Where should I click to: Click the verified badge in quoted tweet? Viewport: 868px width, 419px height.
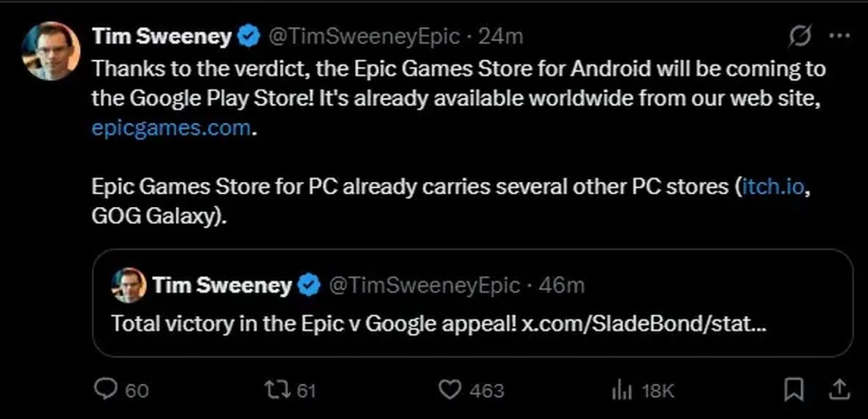coord(308,283)
